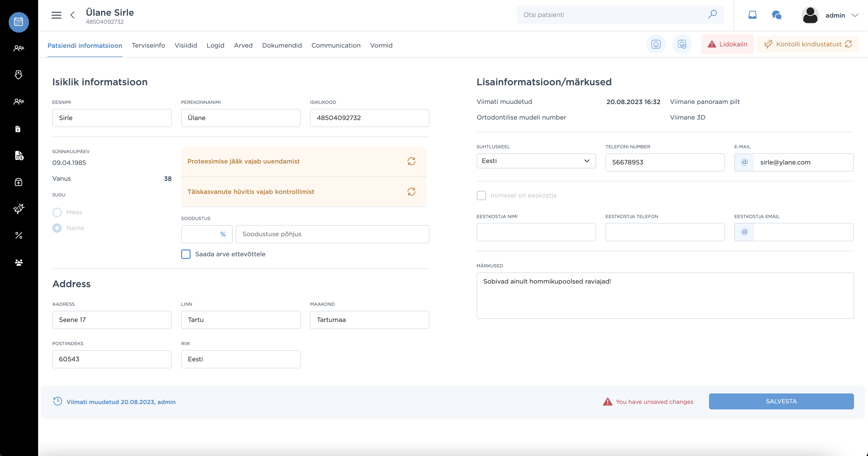Viewport: 868px width, 456px height.
Task: Go back using the left arrow
Action: (x=72, y=15)
